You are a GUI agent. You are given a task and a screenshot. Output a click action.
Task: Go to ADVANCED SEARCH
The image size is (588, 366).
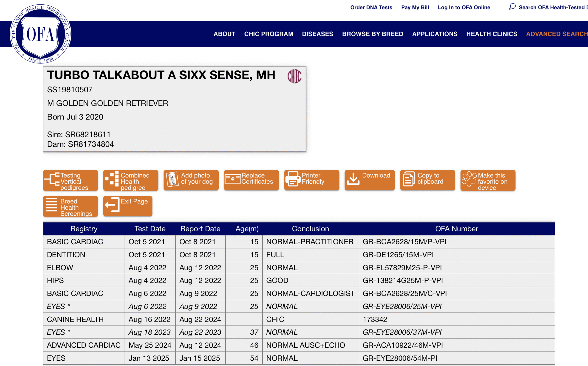coord(556,34)
